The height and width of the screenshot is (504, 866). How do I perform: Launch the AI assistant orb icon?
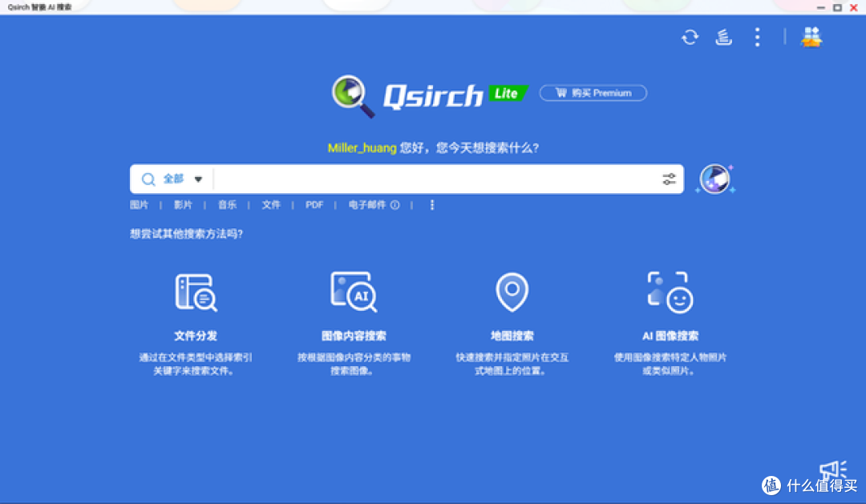(x=715, y=179)
